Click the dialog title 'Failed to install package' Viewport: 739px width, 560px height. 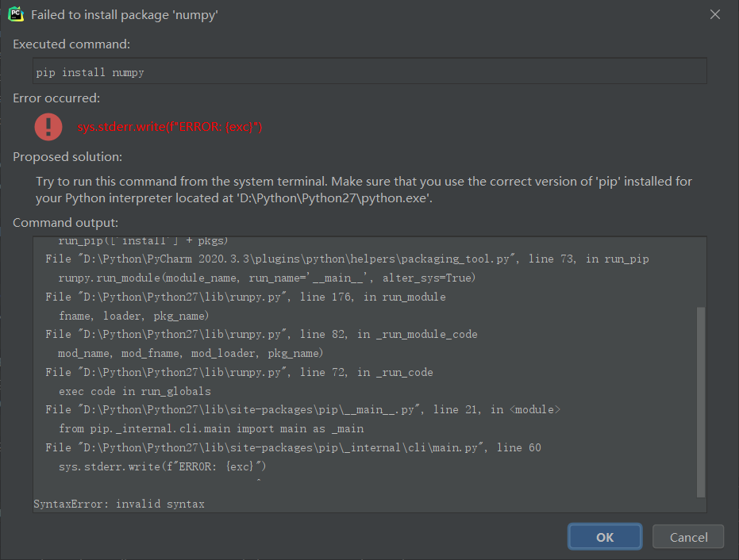point(125,14)
